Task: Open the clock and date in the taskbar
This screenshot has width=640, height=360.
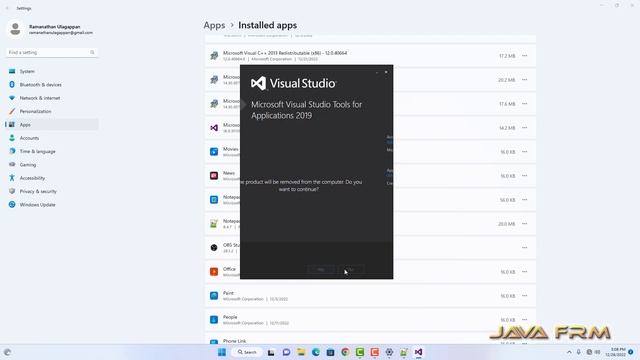Action: tap(616, 352)
